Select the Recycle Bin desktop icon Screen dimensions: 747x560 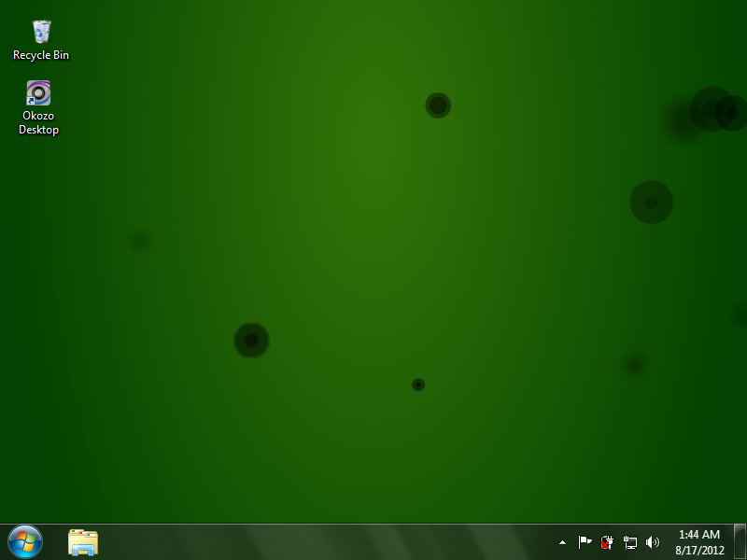(x=41, y=40)
